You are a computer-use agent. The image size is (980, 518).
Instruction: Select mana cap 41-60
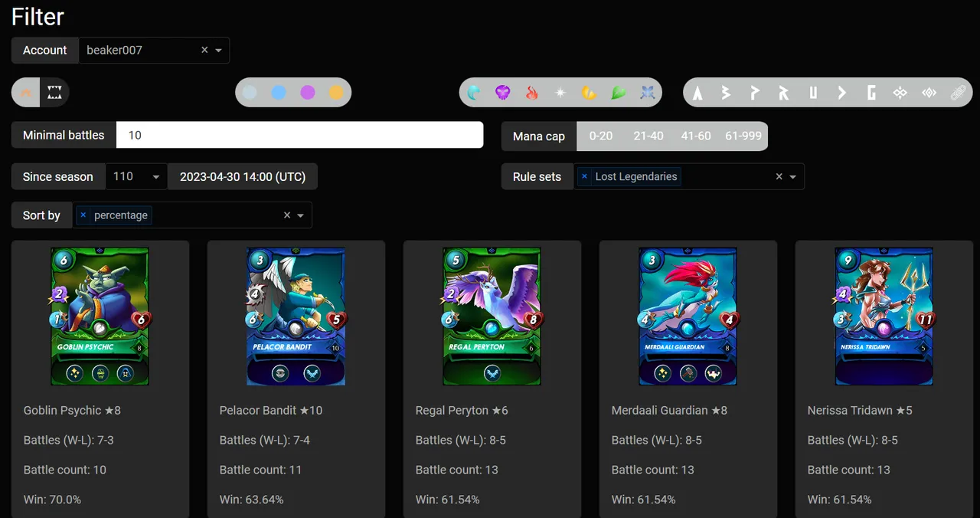(x=696, y=136)
